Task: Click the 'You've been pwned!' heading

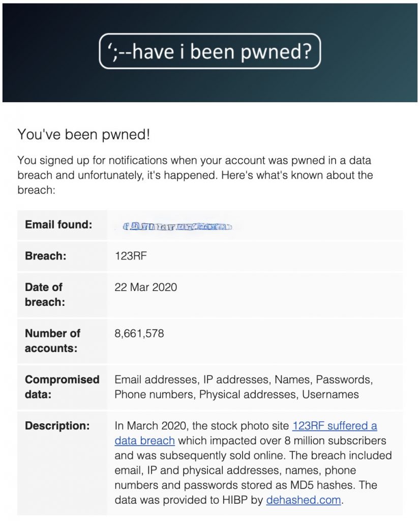Action: pyautogui.click(x=84, y=134)
